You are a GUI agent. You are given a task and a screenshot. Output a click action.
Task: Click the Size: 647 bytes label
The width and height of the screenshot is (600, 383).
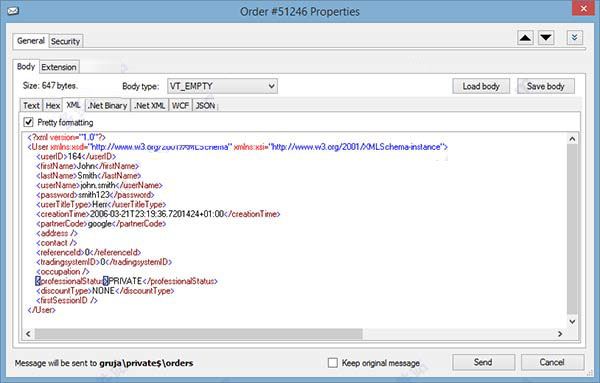[x=50, y=86]
